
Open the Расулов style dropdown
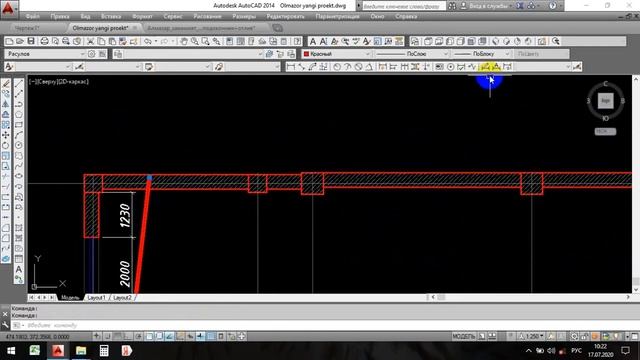coord(82,54)
